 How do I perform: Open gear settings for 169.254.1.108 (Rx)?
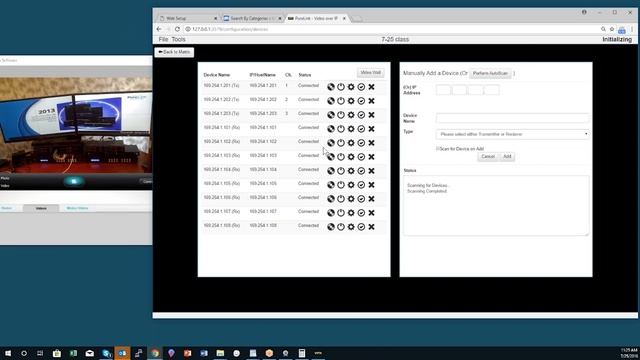pos(351,227)
